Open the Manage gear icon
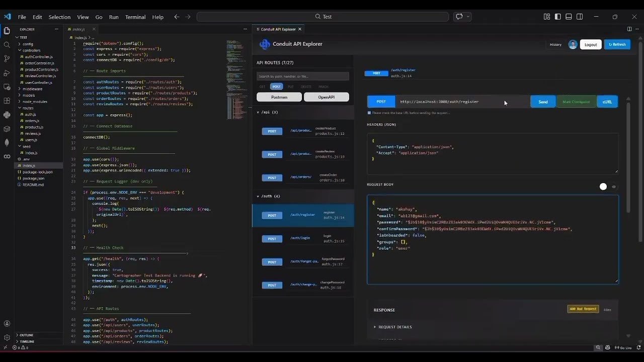This screenshot has width=644, height=362. pos(7,338)
